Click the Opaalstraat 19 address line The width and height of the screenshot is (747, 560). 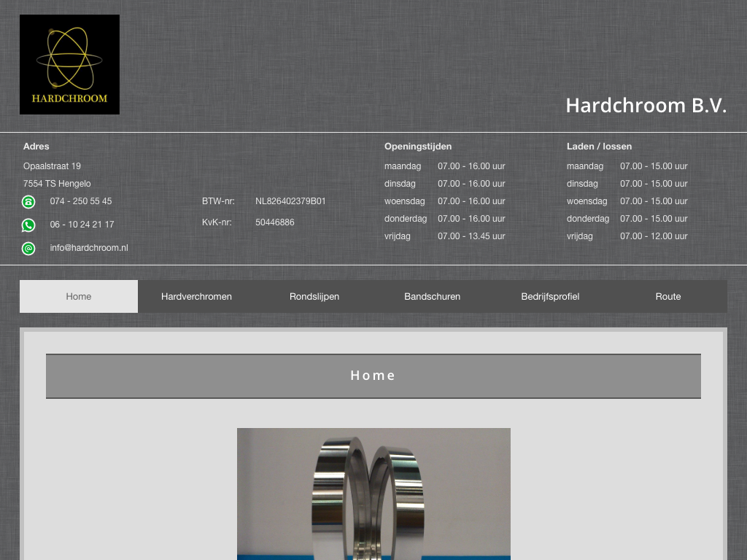click(x=52, y=166)
